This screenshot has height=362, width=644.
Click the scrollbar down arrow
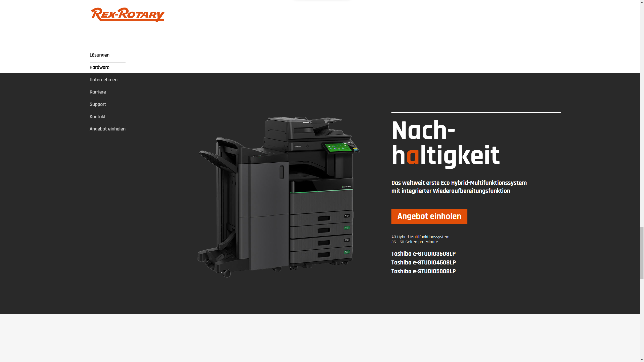(x=642, y=360)
